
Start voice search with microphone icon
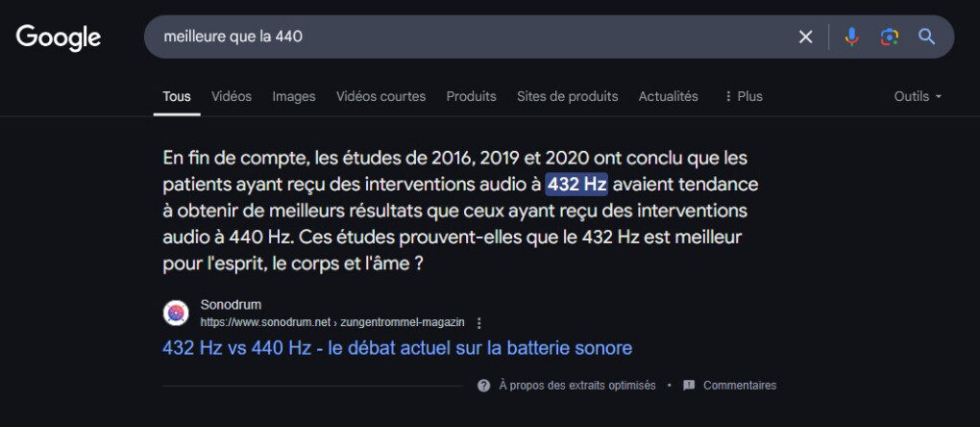pos(851,37)
